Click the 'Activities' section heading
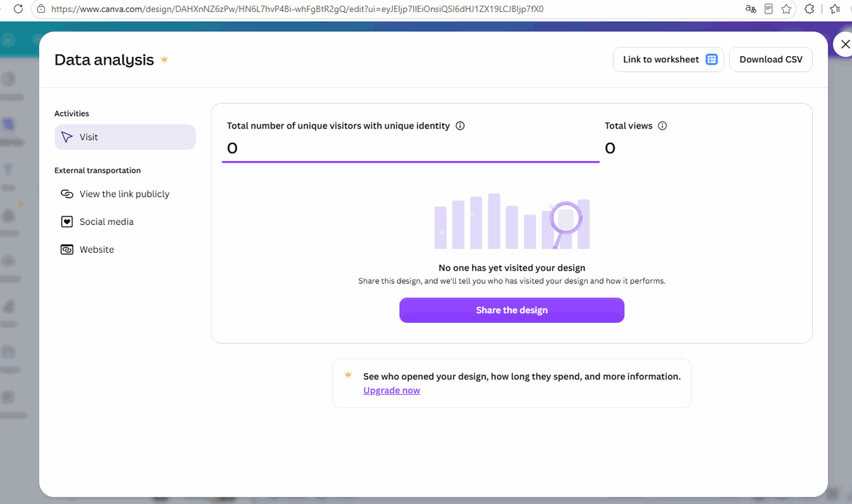 coord(72,114)
